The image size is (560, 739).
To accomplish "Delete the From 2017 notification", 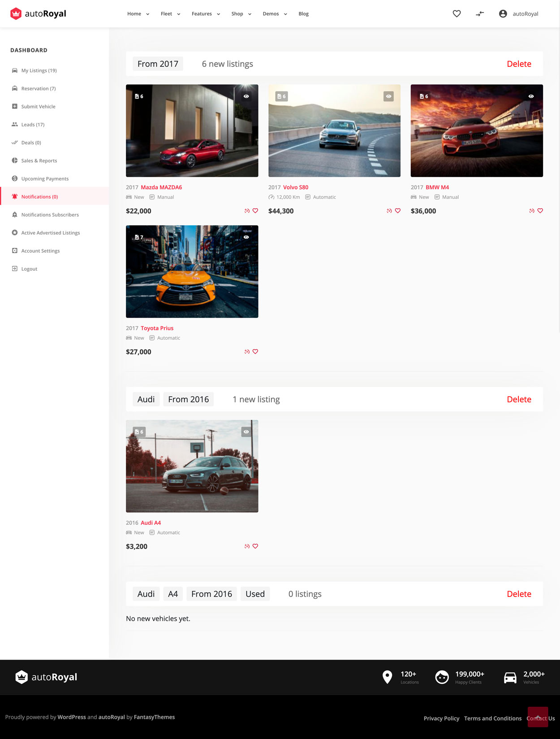I will pyautogui.click(x=519, y=64).
